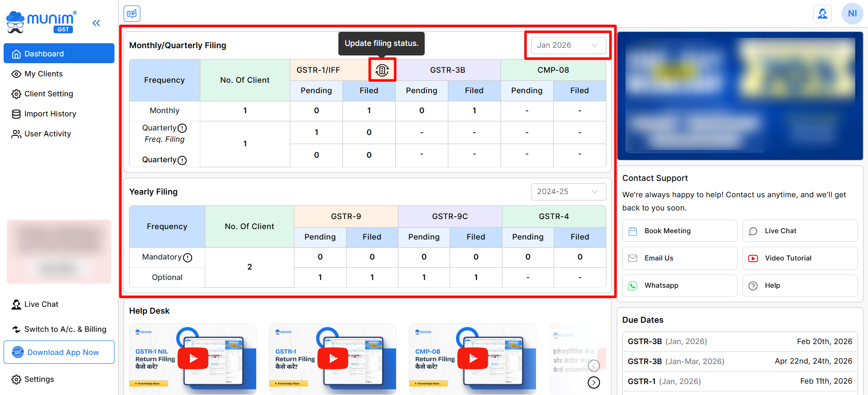Open the Whatsapp support option
868x395 pixels.
(680, 285)
